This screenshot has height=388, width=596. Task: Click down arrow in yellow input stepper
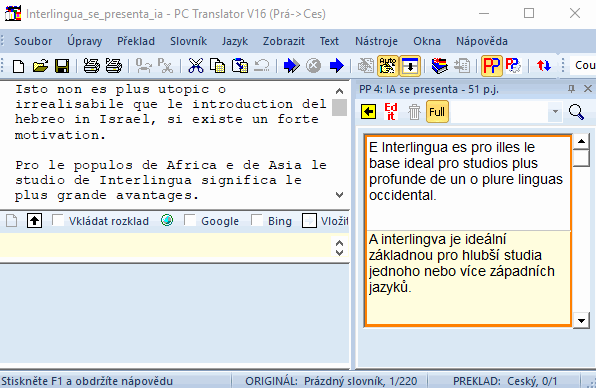[339, 253]
